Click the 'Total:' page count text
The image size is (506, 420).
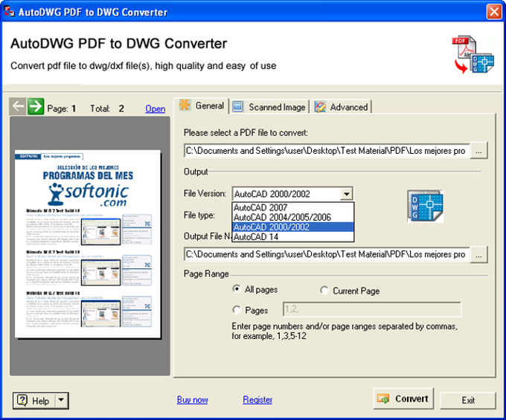click(100, 109)
